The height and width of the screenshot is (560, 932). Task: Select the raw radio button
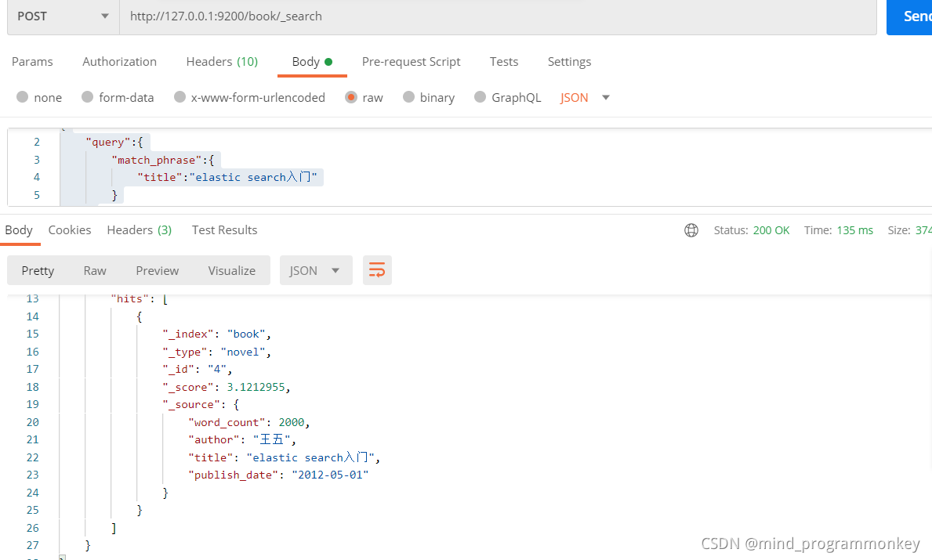350,97
